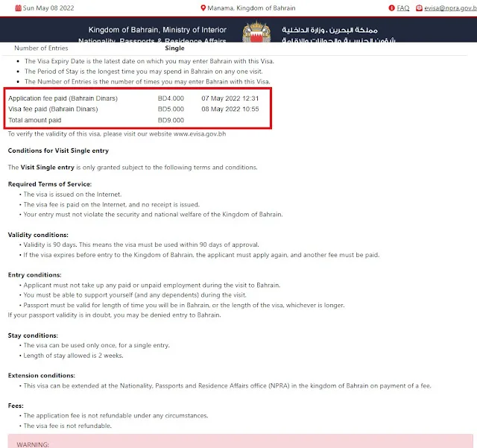This screenshot has height=448, width=477.
Task: Click the Visa fee BD5.000 amount
Action: tap(171, 109)
